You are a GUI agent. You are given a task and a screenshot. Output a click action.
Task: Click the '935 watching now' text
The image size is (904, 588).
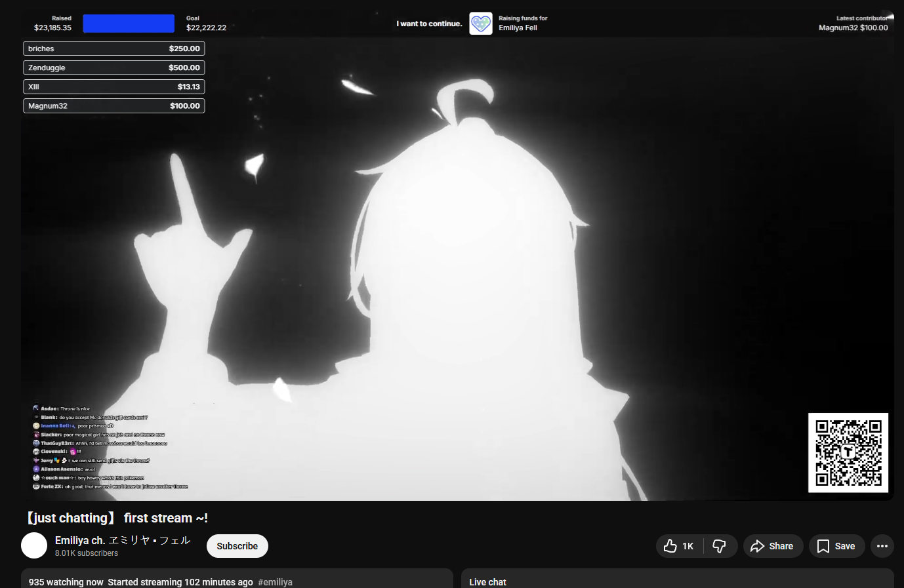[x=66, y=582]
